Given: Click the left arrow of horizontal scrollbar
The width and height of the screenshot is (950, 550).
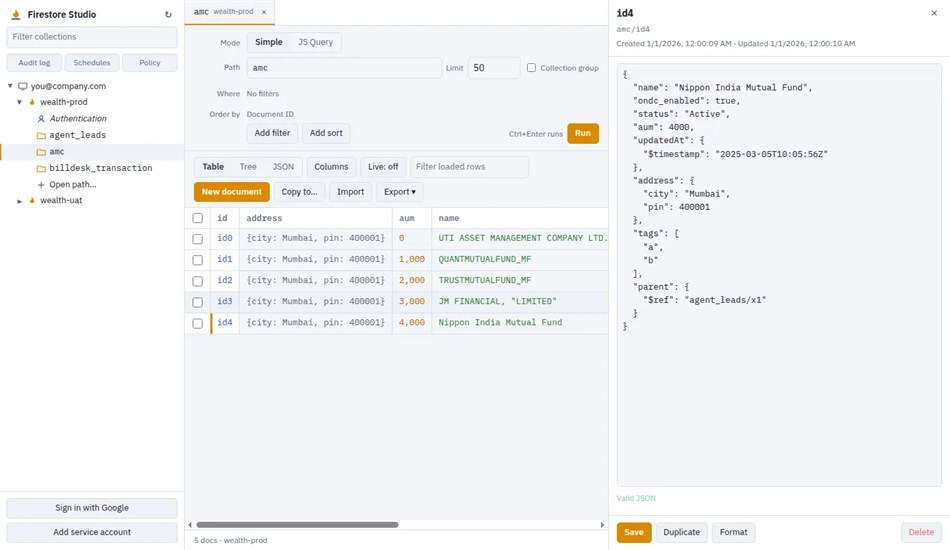Looking at the screenshot, I should click(x=190, y=525).
